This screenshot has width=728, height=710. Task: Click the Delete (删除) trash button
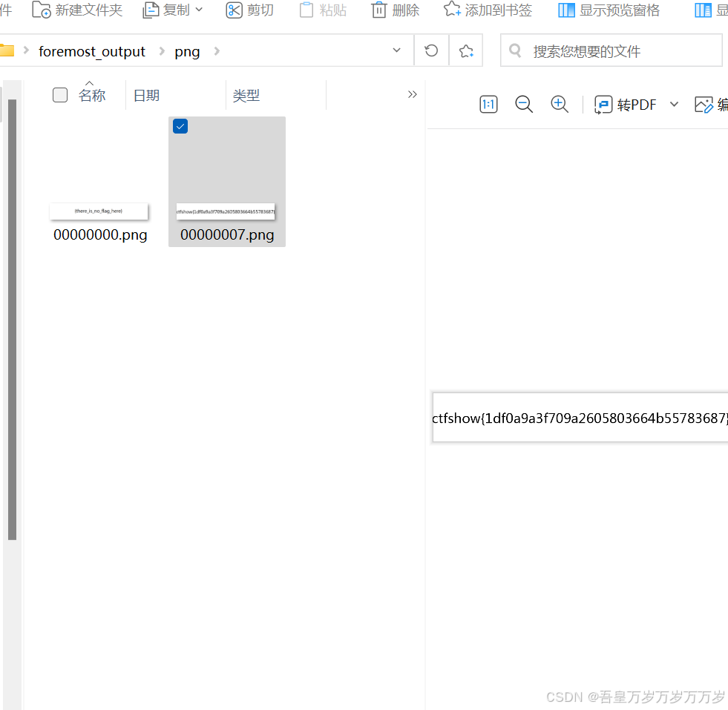(x=395, y=10)
